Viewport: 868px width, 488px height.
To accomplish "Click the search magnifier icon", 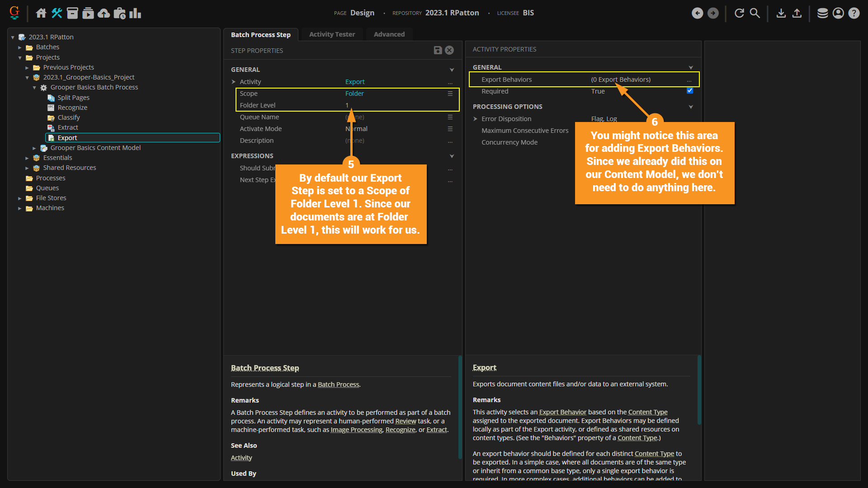I will coord(755,13).
